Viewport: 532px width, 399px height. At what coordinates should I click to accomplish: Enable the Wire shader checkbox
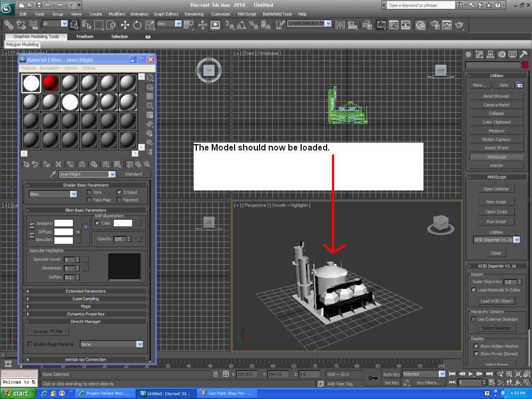click(x=89, y=192)
